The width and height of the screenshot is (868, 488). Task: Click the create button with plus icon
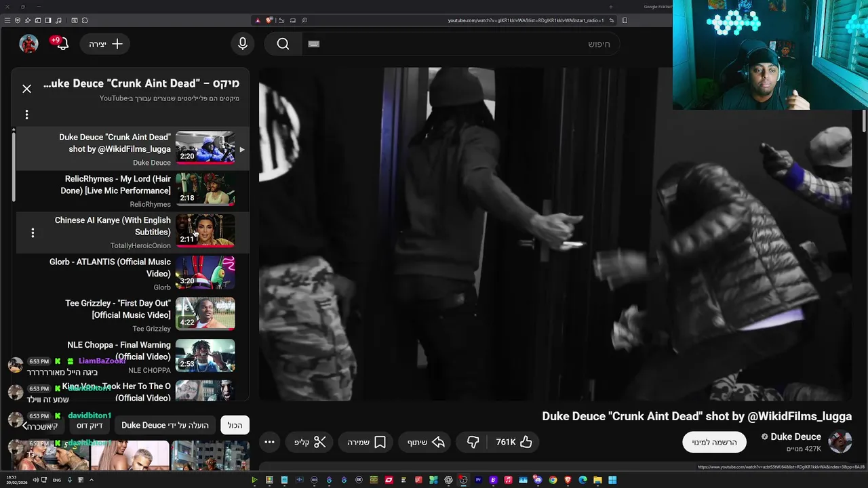tap(105, 44)
